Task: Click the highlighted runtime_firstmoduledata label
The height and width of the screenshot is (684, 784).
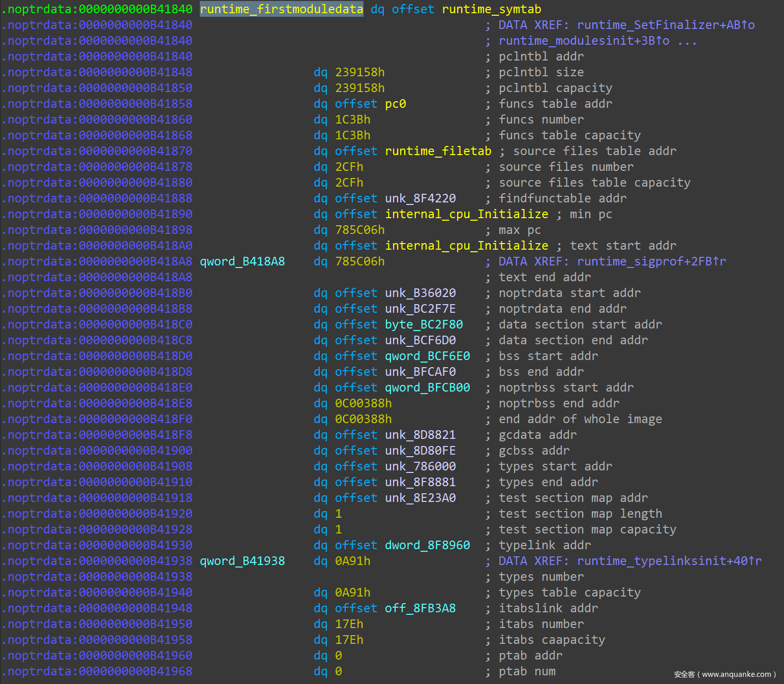Action: pyautogui.click(x=281, y=9)
